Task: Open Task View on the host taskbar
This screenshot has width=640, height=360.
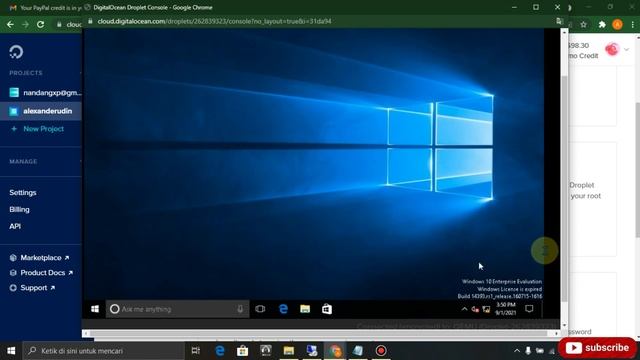Action: tap(196, 351)
